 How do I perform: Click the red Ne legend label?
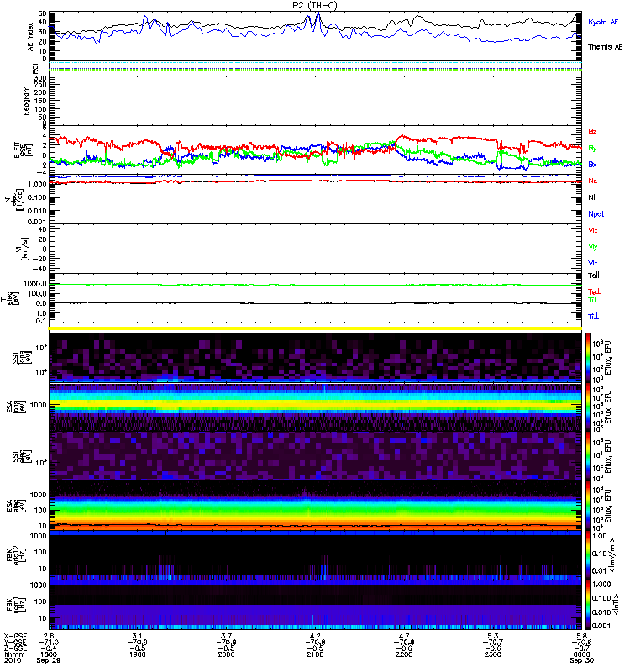[x=593, y=181]
